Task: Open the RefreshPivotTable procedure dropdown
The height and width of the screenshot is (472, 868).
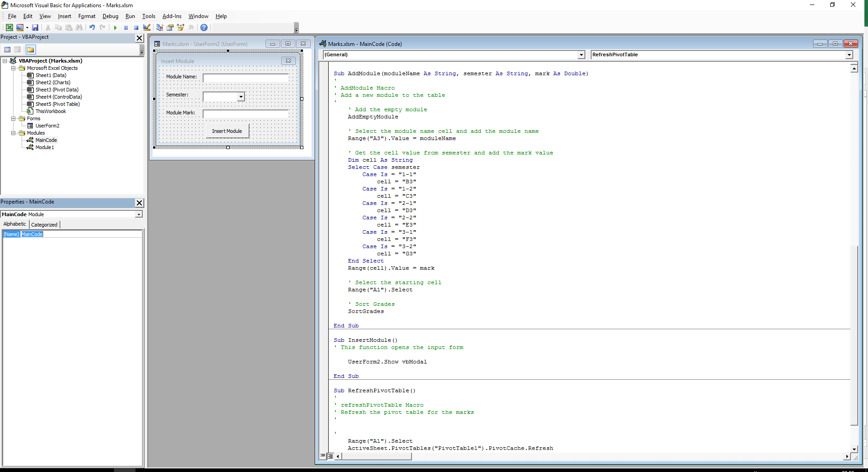Action: [849, 55]
